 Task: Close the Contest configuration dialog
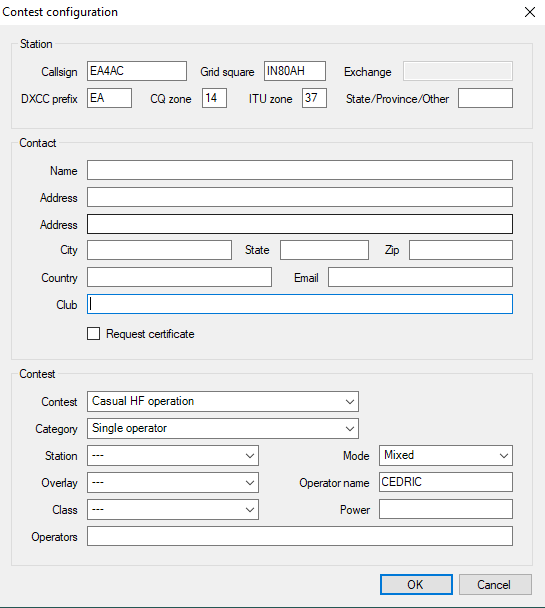point(530,12)
